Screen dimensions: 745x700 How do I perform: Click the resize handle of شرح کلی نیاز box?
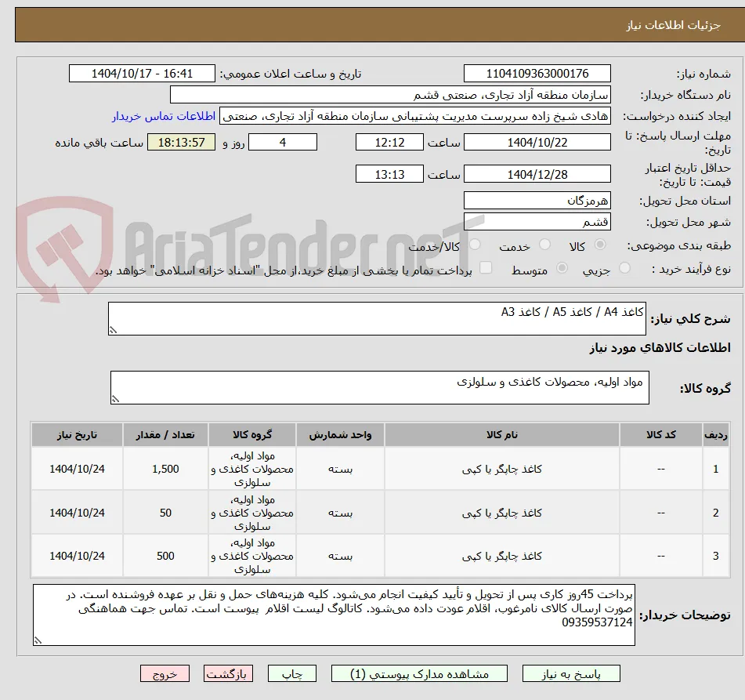click(113, 330)
